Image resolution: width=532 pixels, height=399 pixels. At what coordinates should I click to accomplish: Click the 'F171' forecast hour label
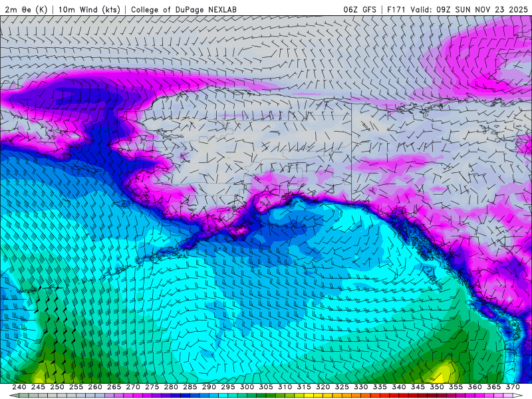[396, 9]
